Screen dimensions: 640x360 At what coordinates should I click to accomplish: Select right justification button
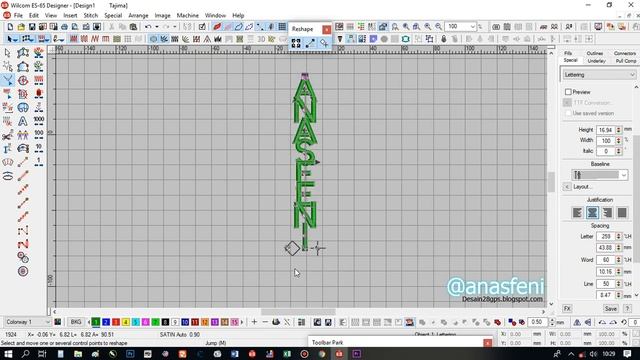click(x=607, y=213)
